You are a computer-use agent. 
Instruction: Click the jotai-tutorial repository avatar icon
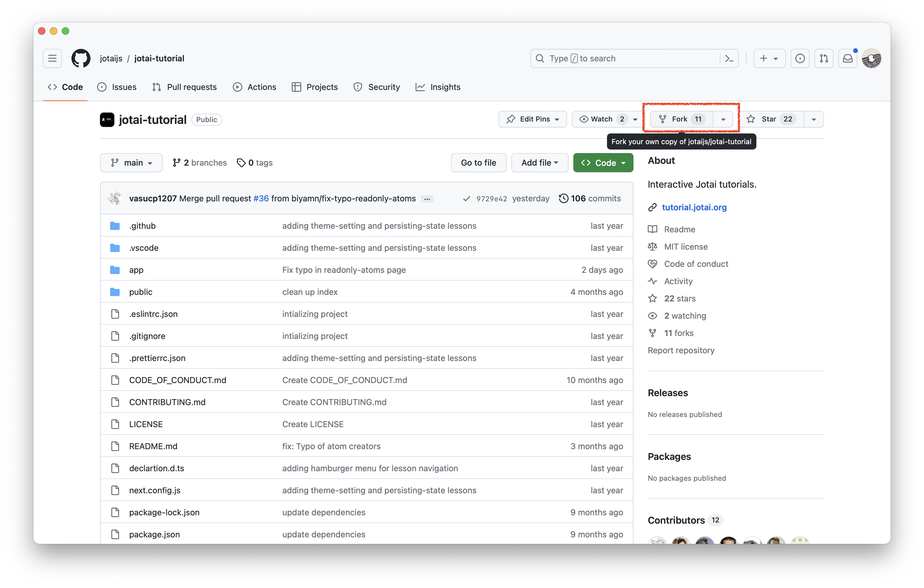[107, 119]
